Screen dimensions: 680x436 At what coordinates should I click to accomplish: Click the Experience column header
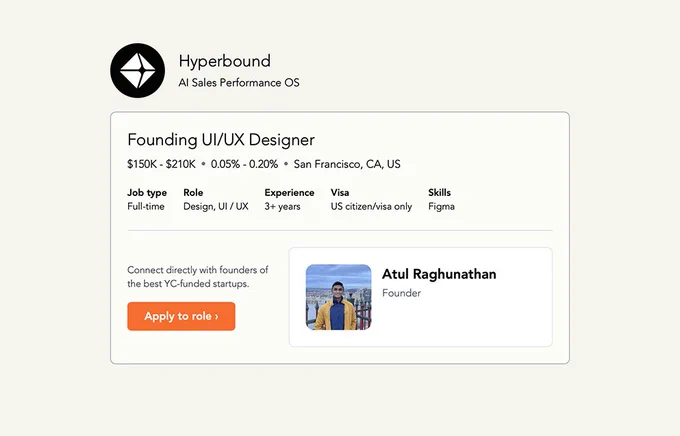click(289, 193)
